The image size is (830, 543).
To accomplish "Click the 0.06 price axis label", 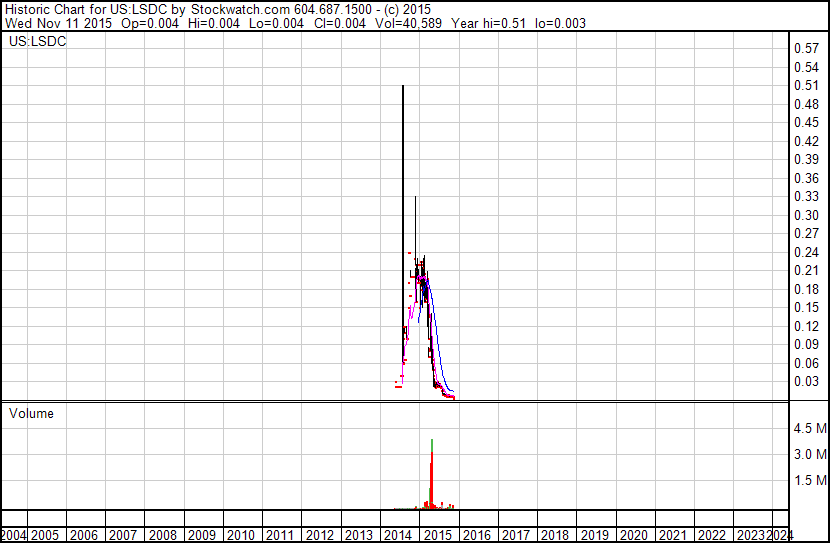I will click(x=807, y=364).
